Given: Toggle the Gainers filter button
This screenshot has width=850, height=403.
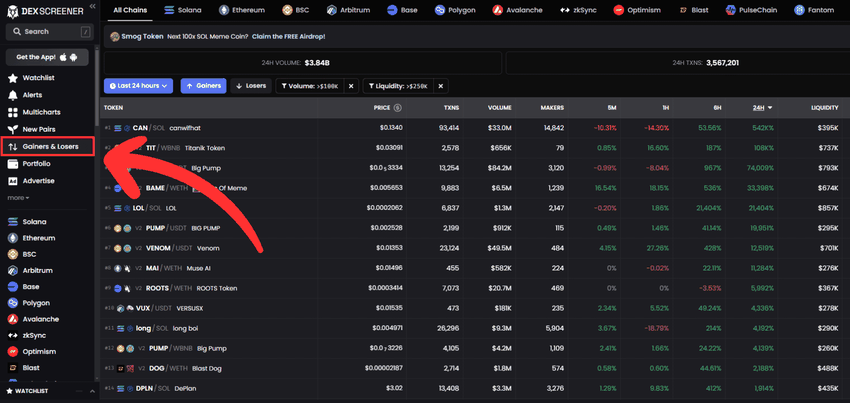Looking at the screenshot, I should click(x=203, y=86).
